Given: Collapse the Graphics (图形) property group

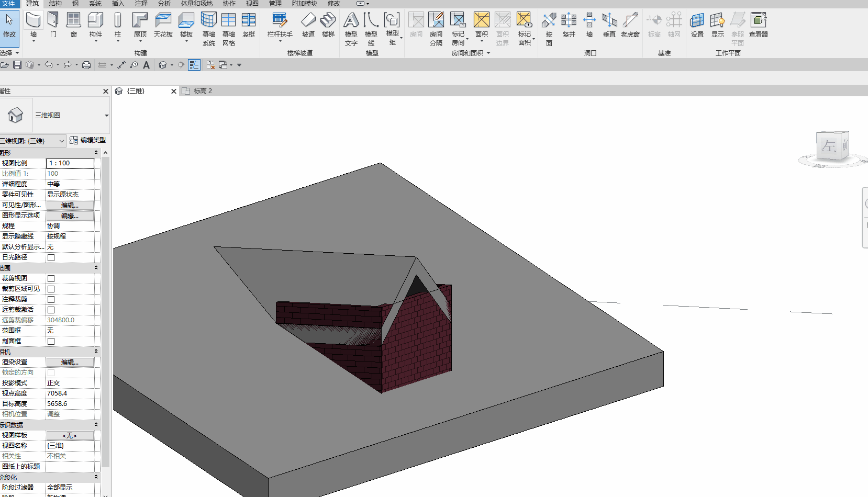Looking at the screenshot, I should tap(96, 153).
